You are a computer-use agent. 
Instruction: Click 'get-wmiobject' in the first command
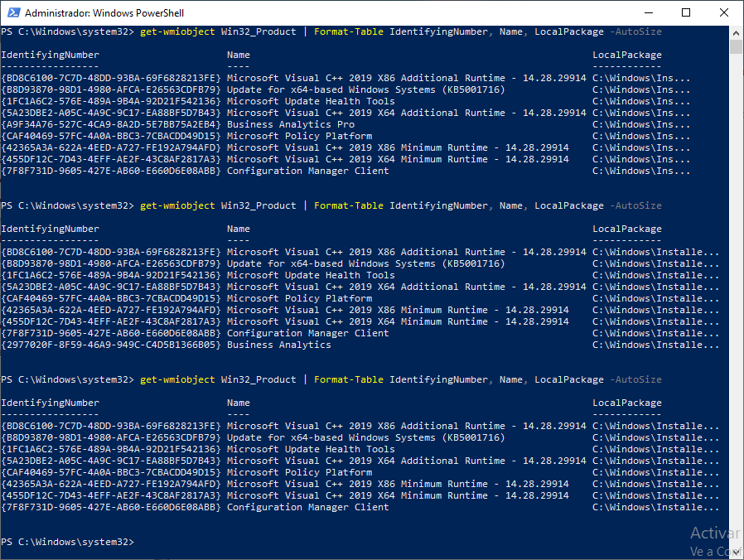coord(177,31)
